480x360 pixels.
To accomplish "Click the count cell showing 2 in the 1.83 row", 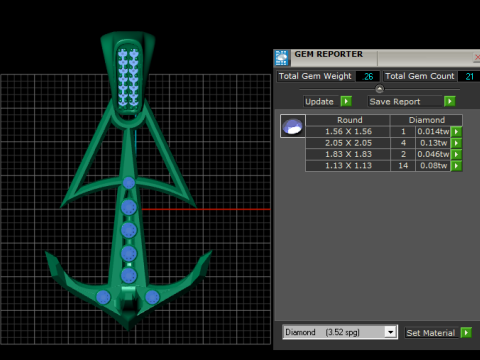I will [403, 154].
